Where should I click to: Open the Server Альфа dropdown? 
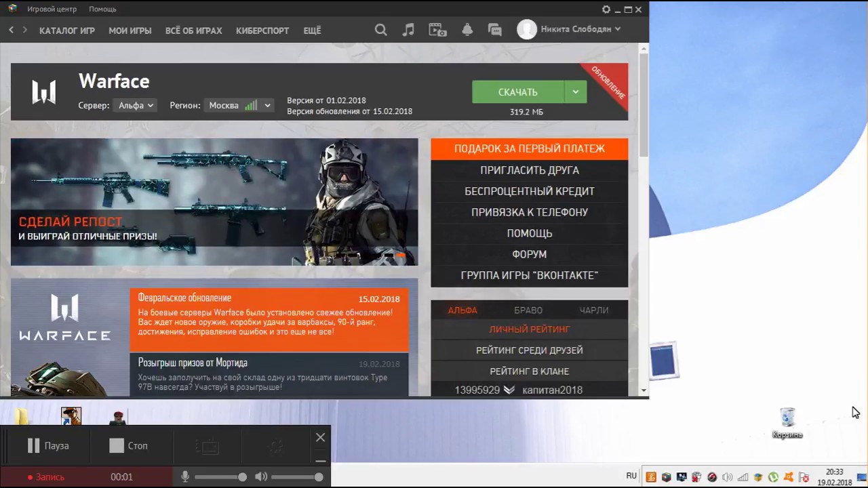pyautogui.click(x=136, y=105)
